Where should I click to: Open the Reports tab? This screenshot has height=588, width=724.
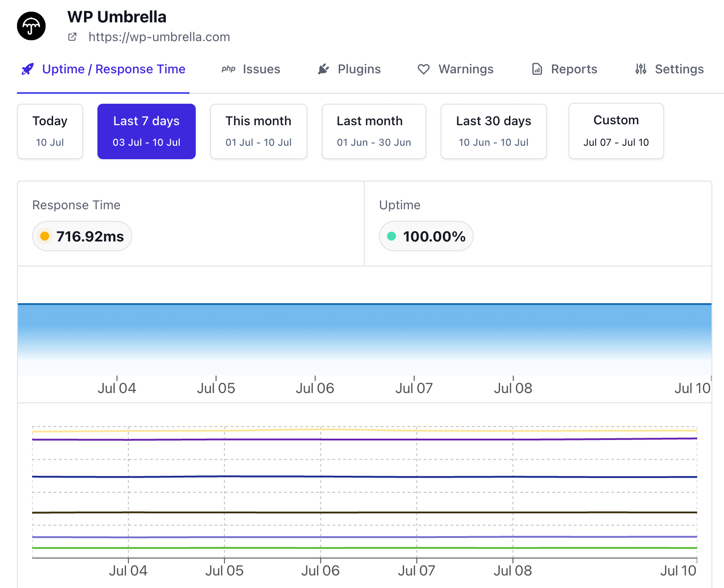tap(564, 69)
